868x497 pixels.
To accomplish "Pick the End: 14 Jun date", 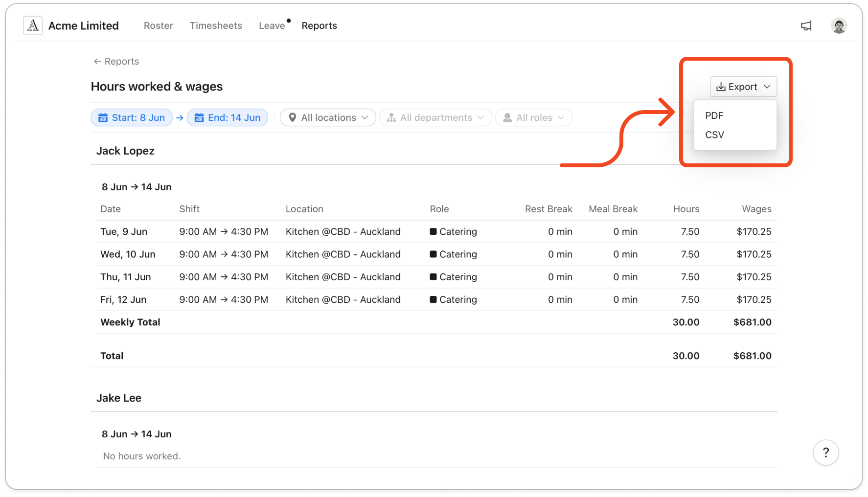I will (228, 117).
